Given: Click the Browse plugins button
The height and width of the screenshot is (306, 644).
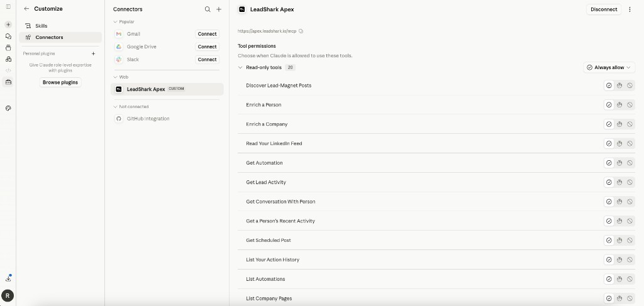Looking at the screenshot, I should 60,82.
